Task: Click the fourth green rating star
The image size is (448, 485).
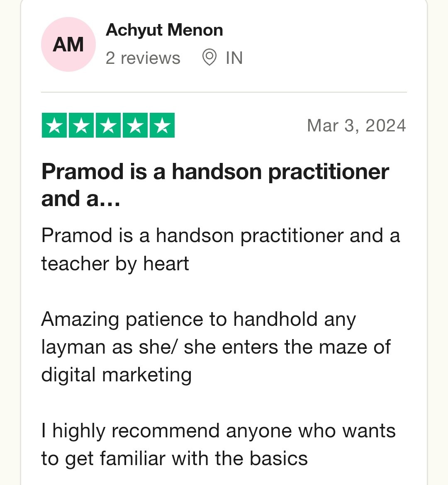Action: (135, 125)
